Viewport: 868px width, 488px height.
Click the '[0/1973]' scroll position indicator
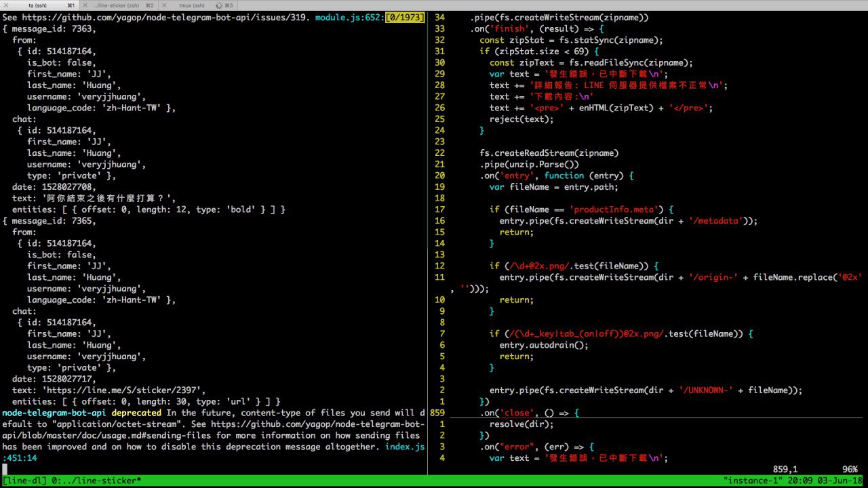coord(405,17)
